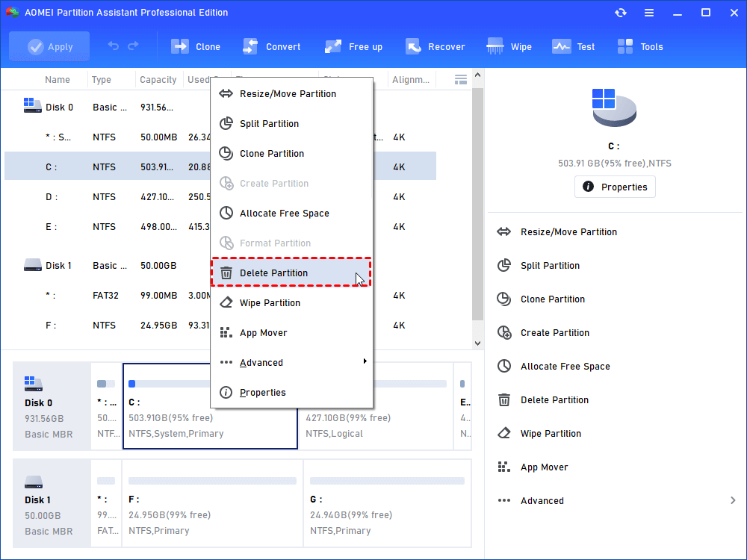Click App Mover in right panel
Image resolution: width=747 pixels, height=560 pixels.
pos(544,467)
